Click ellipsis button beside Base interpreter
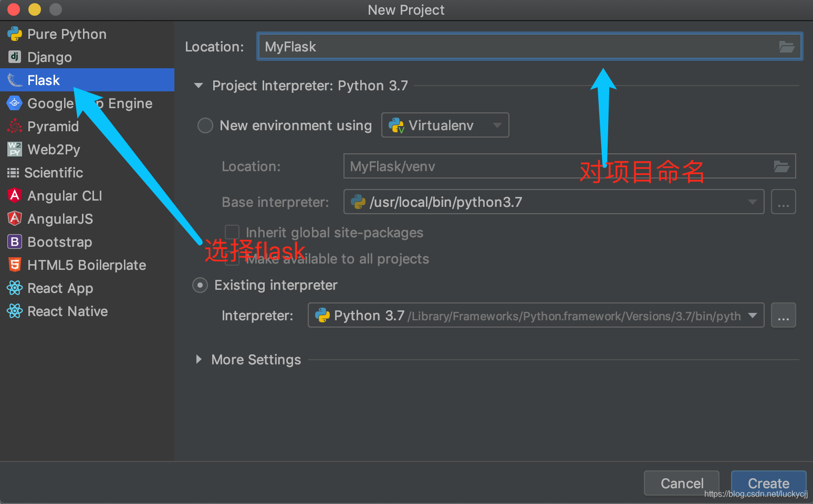Viewport: 813px width, 504px height. (783, 202)
